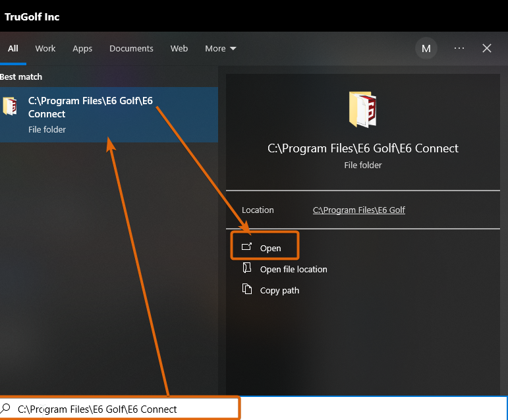Select the Apps search tab
508x420 pixels.
point(82,49)
